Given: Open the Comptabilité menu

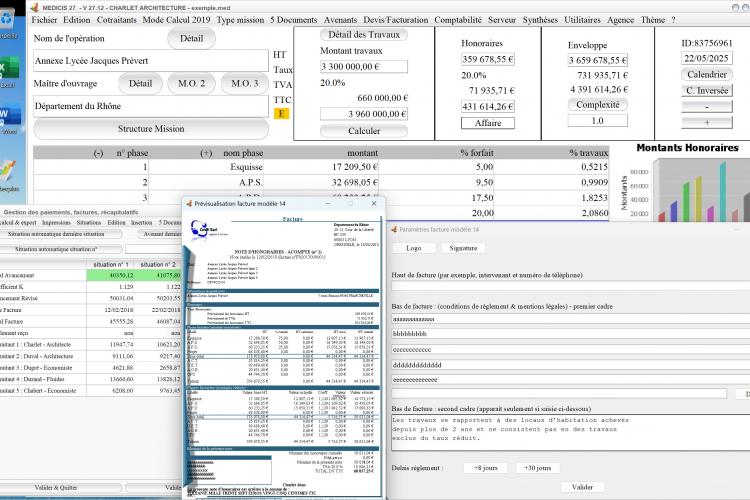Looking at the screenshot, I should point(458,20).
